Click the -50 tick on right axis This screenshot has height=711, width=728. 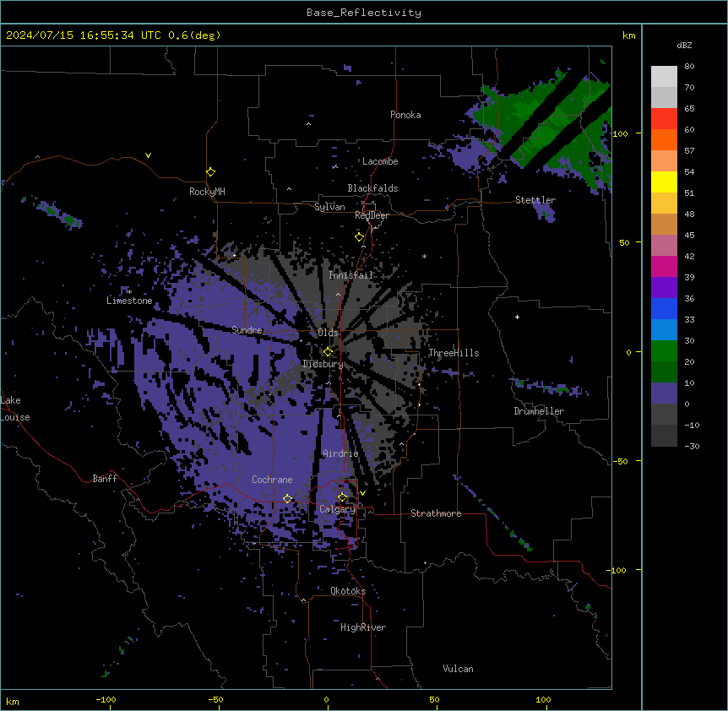coord(620,461)
